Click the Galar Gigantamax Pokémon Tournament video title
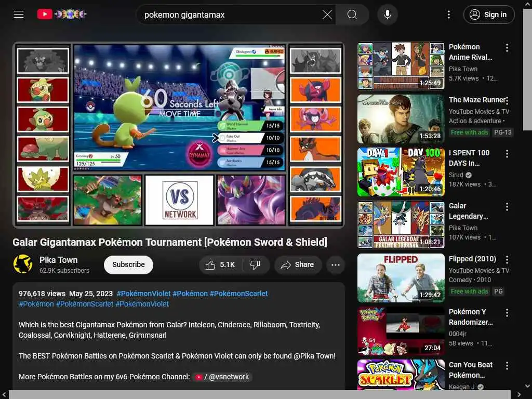 (x=170, y=242)
